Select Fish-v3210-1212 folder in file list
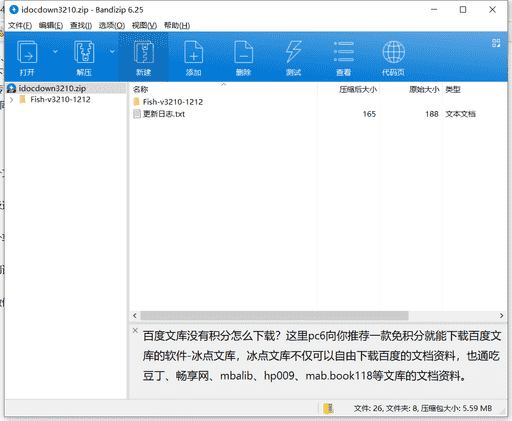512x421 pixels. tap(173, 102)
